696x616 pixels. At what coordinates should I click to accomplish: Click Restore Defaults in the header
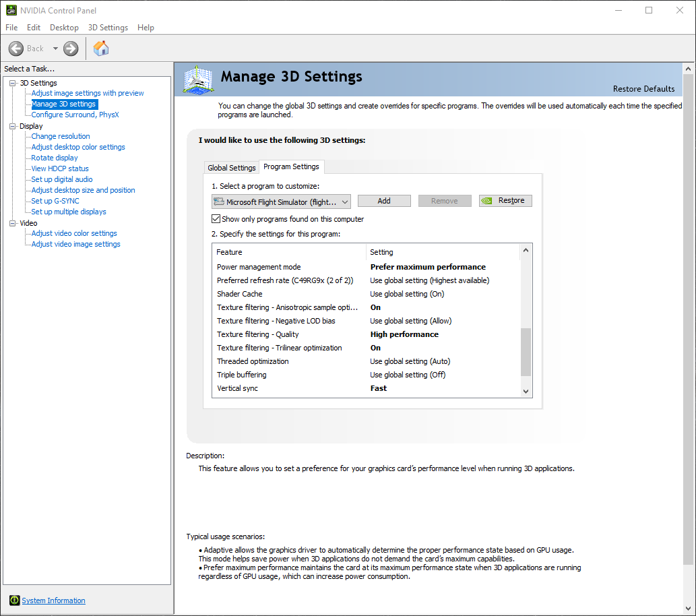pos(643,89)
